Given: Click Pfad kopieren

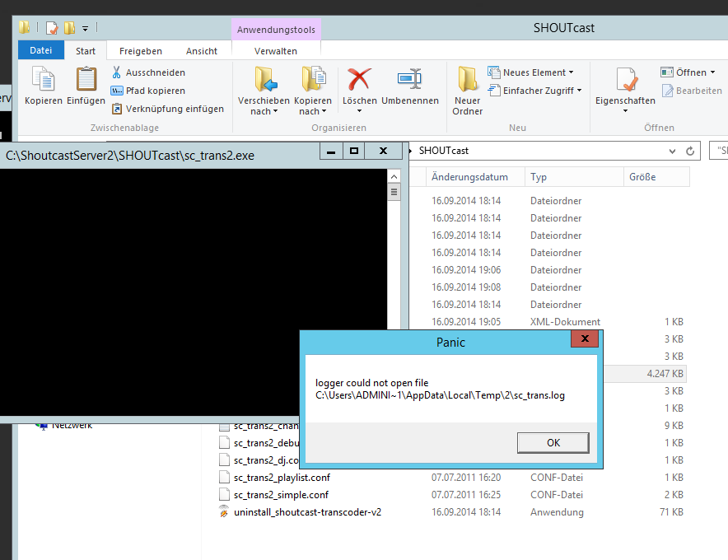Looking at the screenshot, I should click(x=148, y=91).
